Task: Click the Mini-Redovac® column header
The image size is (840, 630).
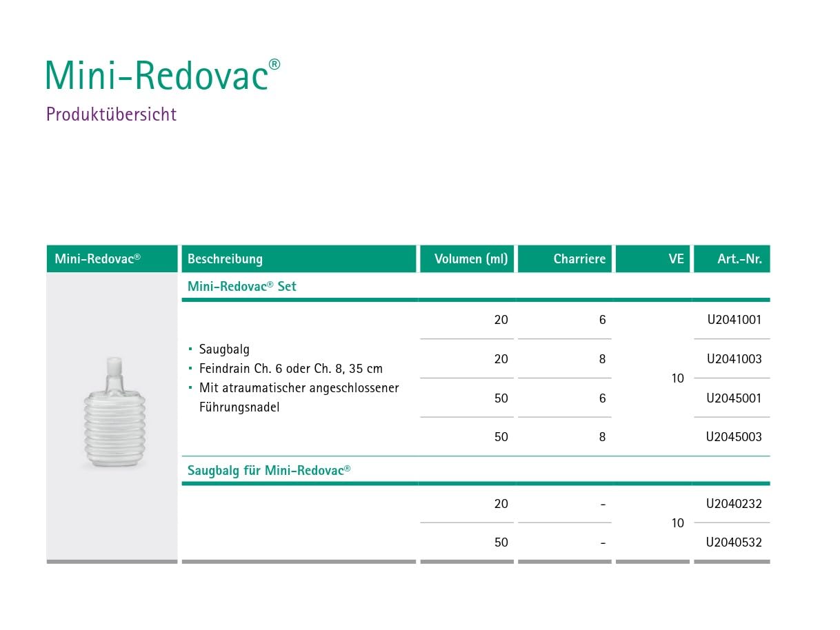Action: tap(112, 259)
